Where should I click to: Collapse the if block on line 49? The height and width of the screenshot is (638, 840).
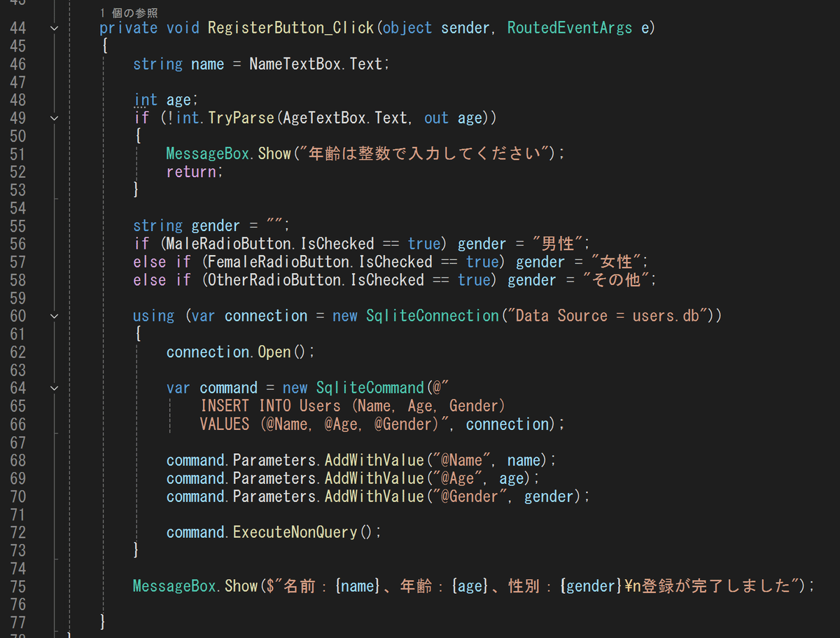pos(54,118)
